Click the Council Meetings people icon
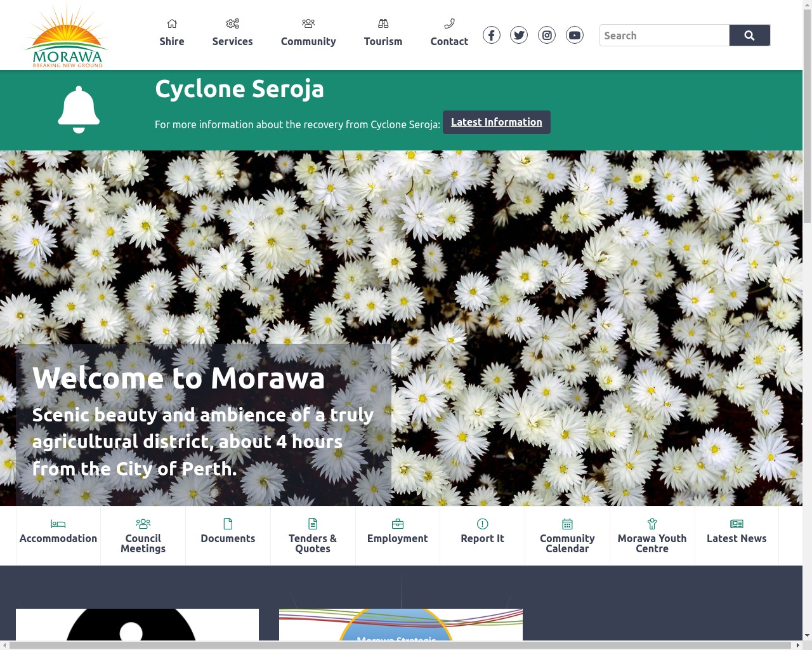 (143, 524)
